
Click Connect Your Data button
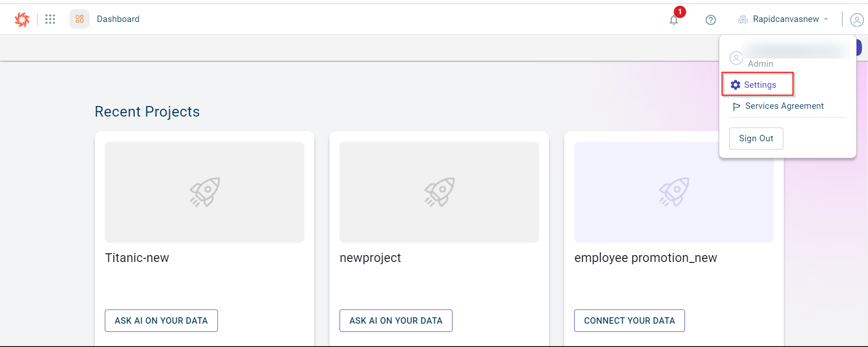pyautogui.click(x=629, y=320)
